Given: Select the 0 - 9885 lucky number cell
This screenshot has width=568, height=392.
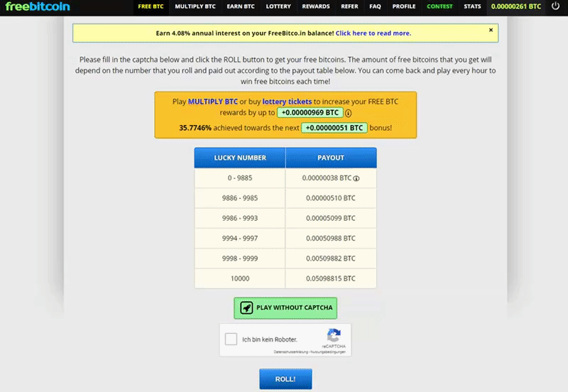Looking at the screenshot, I should (240, 178).
